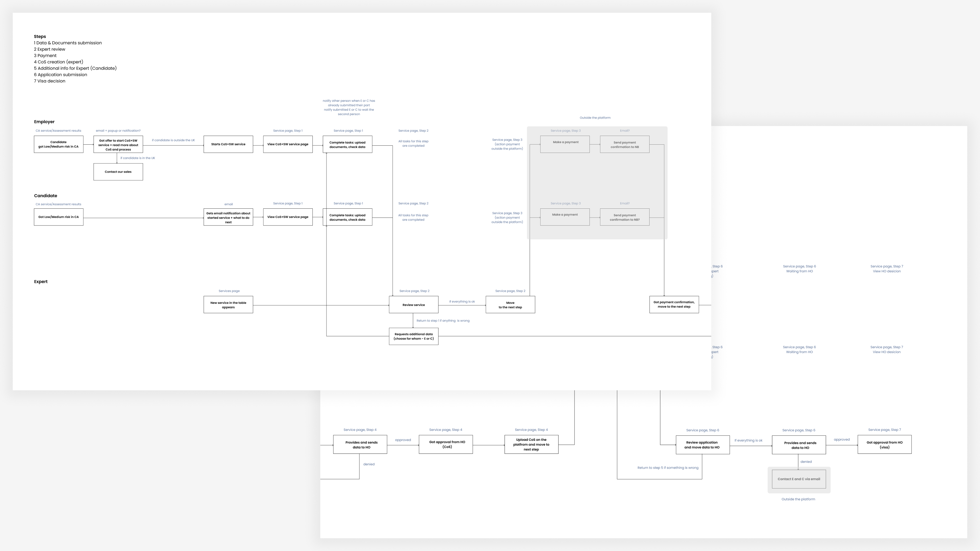This screenshot has height=551, width=980.
Task: Click employer 'Send payment confirmation to NB' box
Action: click(624, 144)
